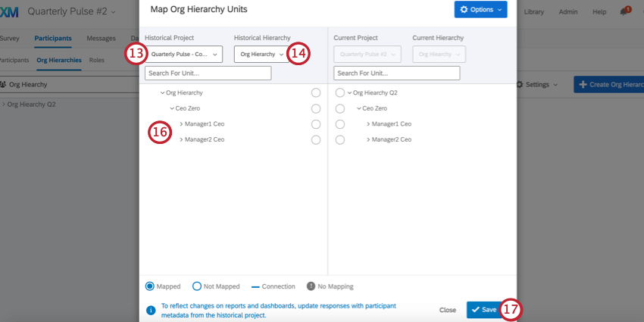Open the Help menu
This screenshot has height=322, width=644.
(x=599, y=12)
